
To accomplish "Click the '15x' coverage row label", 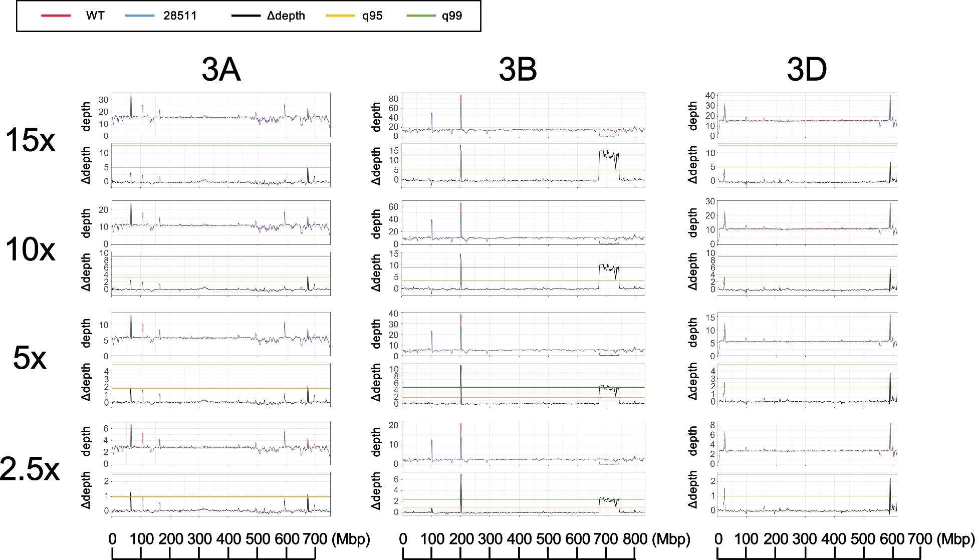I will pyautogui.click(x=30, y=140).
